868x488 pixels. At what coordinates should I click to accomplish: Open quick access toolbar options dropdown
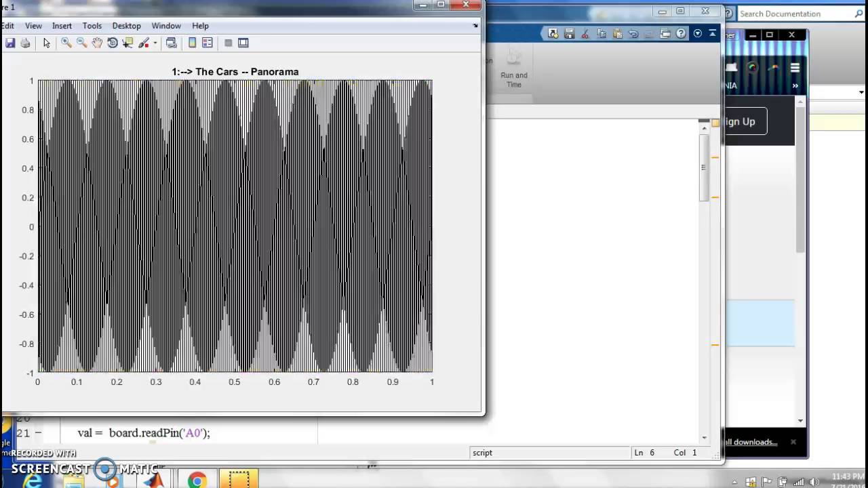(x=697, y=34)
